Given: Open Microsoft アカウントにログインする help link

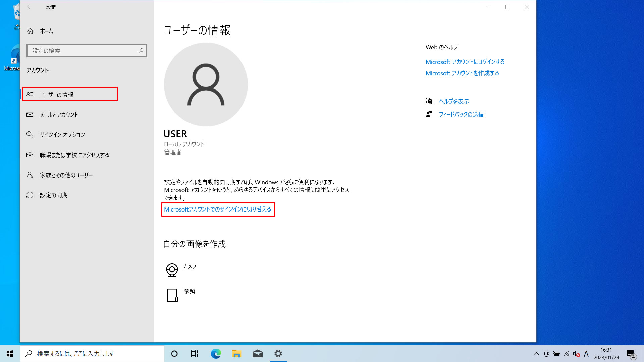Looking at the screenshot, I should (x=465, y=62).
